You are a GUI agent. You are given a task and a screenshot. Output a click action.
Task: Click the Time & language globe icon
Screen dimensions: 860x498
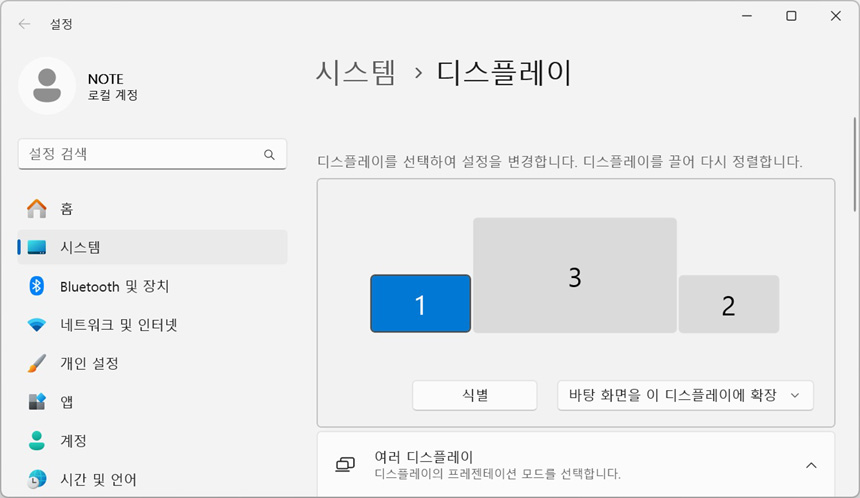pyautogui.click(x=37, y=479)
